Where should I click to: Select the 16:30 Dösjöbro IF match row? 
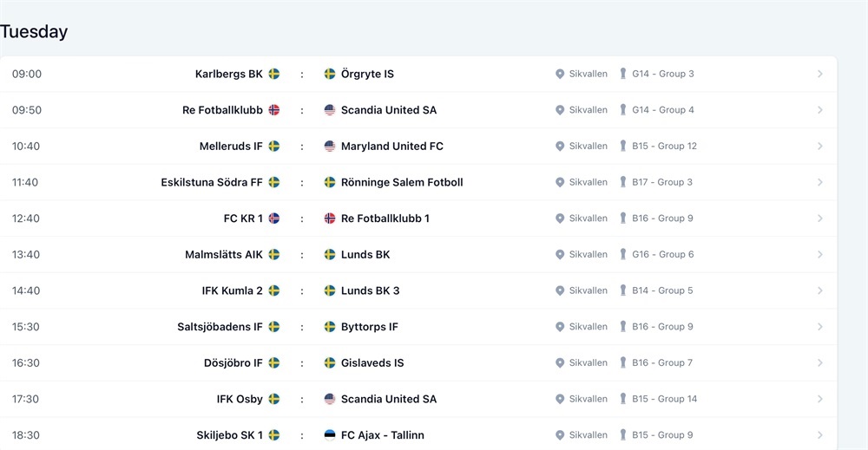[418, 362]
